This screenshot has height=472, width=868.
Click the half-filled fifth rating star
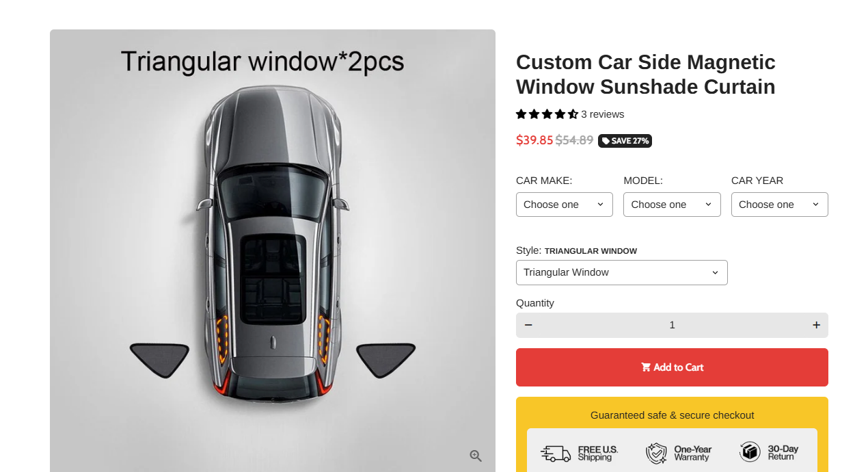(x=573, y=114)
